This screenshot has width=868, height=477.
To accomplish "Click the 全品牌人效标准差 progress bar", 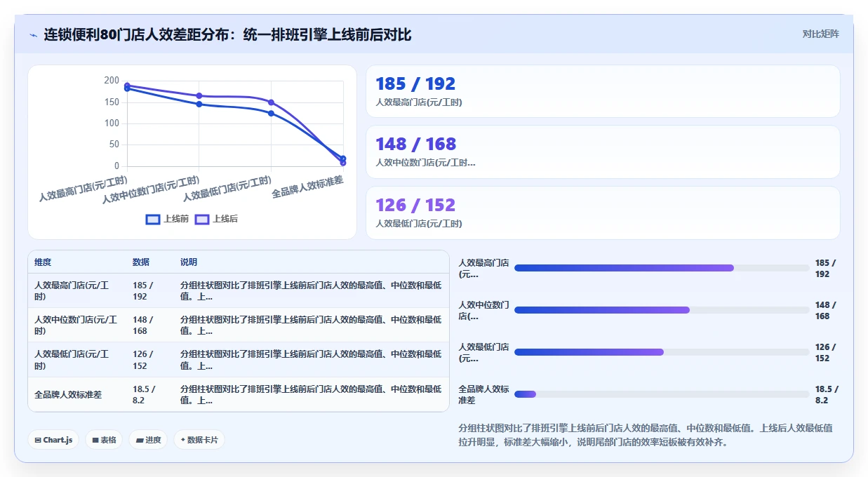I will tap(662, 394).
